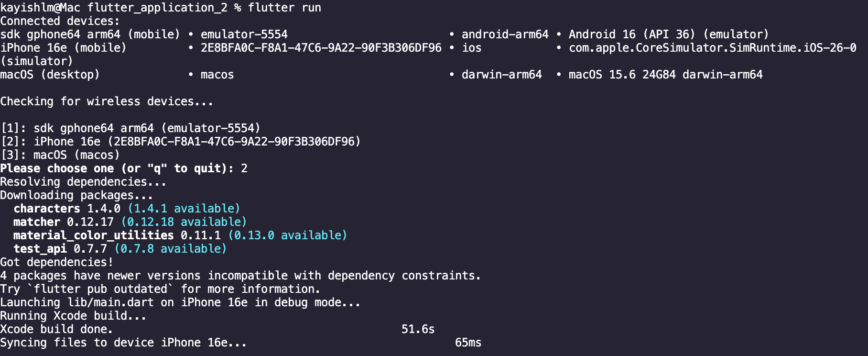Select option [2] iPhone 16e line

pyautogui.click(x=180, y=142)
